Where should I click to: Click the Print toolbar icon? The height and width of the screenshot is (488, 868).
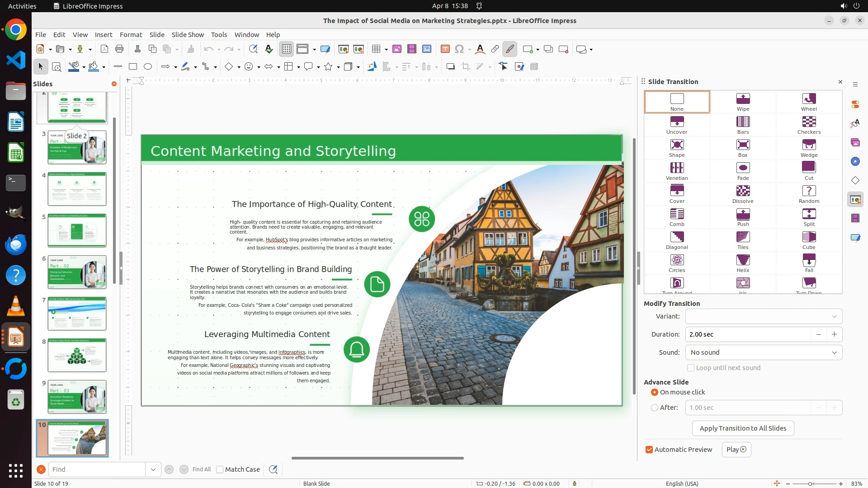pos(119,49)
